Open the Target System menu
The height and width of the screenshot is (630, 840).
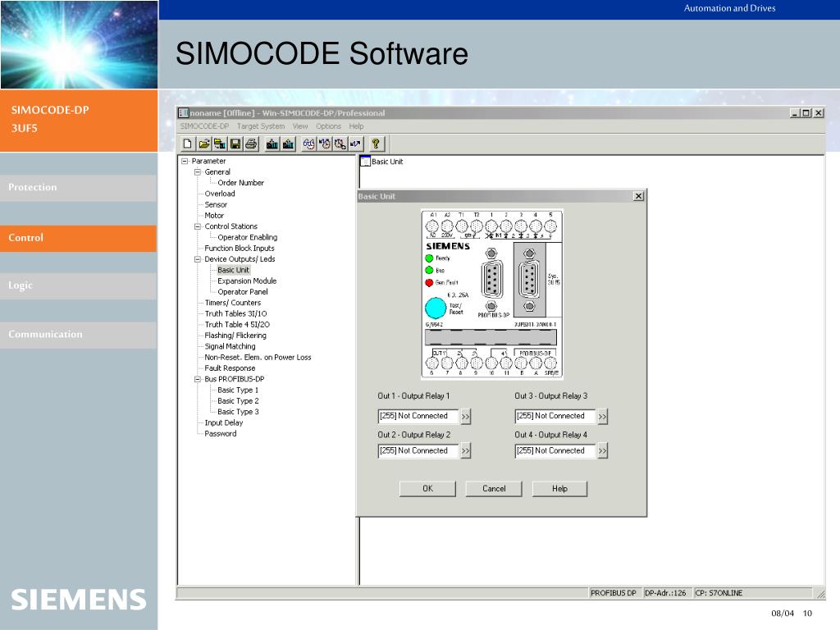pyautogui.click(x=260, y=126)
